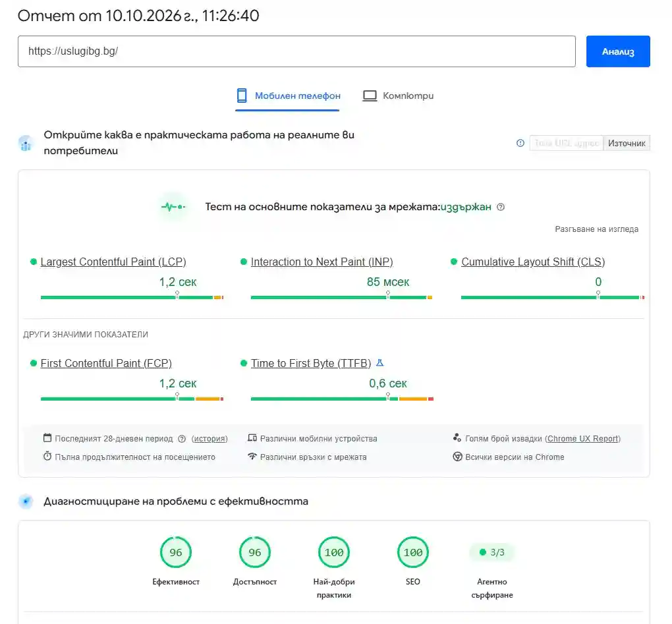Viewport: 672px width, 624px height.
Task: Open First Contentful Paint (FCP) link
Action: pyautogui.click(x=106, y=364)
